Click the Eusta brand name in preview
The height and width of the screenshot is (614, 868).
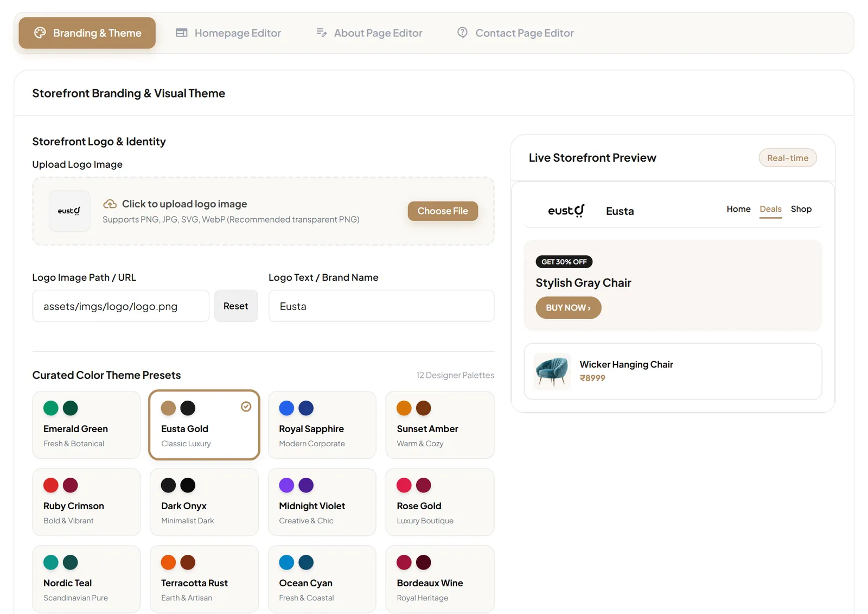(x=620, y=211)
